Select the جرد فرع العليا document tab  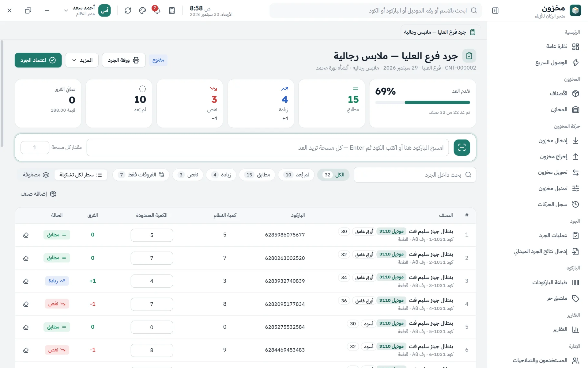click(x=440, y=32)
